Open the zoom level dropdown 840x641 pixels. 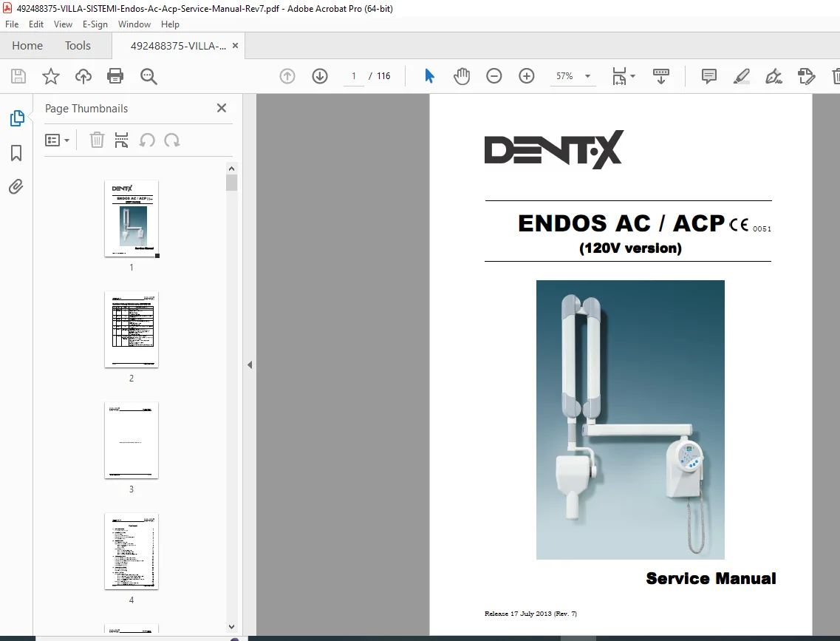pos(587,76)
